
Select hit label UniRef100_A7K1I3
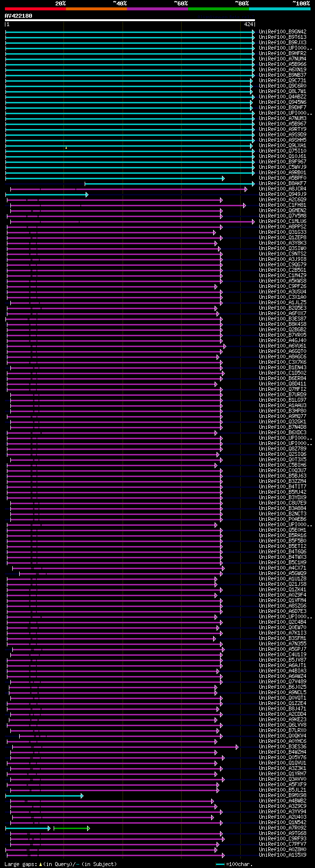[283, 633]
